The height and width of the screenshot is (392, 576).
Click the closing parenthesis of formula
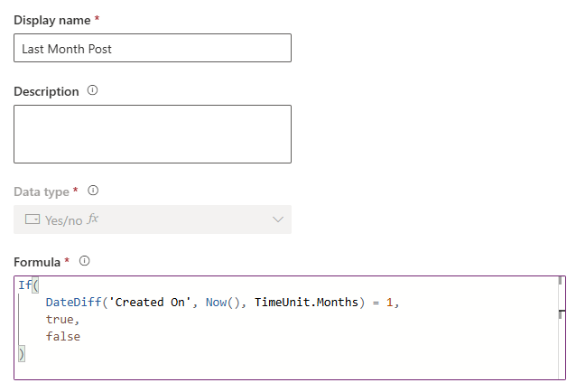pos(21,353)
